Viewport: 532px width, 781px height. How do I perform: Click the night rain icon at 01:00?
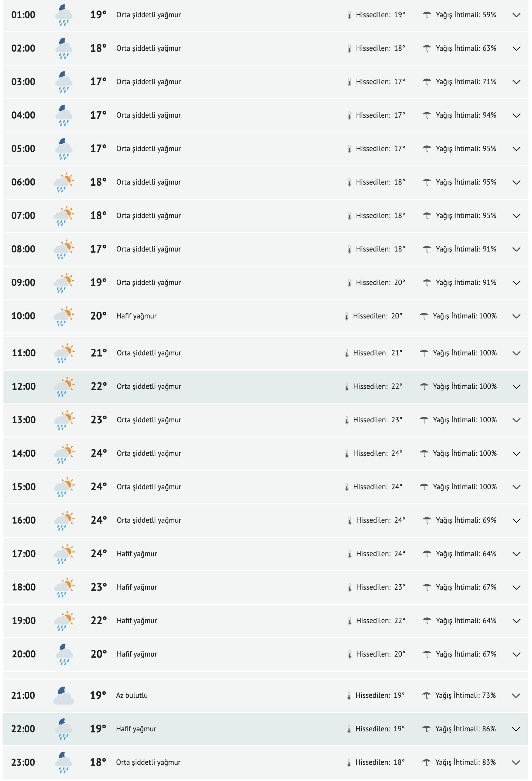pyautogui.click(x=63, y=15)
